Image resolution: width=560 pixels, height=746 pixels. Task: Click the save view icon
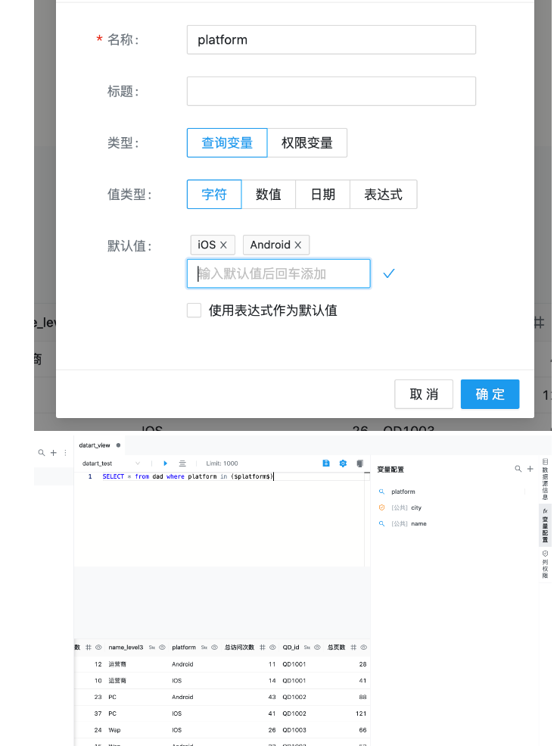[x=326, y=463]
